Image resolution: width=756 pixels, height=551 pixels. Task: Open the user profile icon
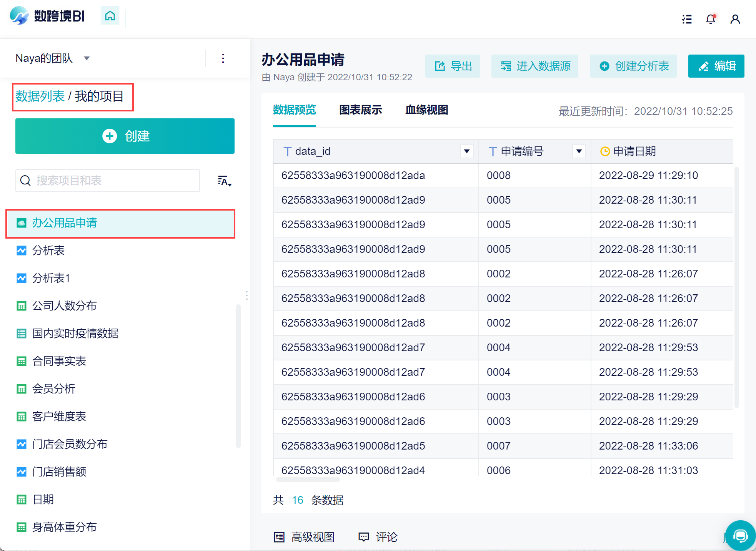tap(735, 19)
